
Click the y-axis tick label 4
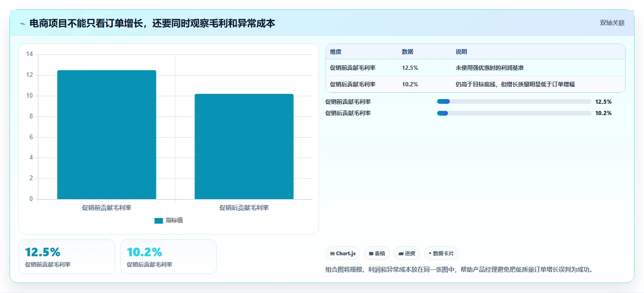click(31, 158)
